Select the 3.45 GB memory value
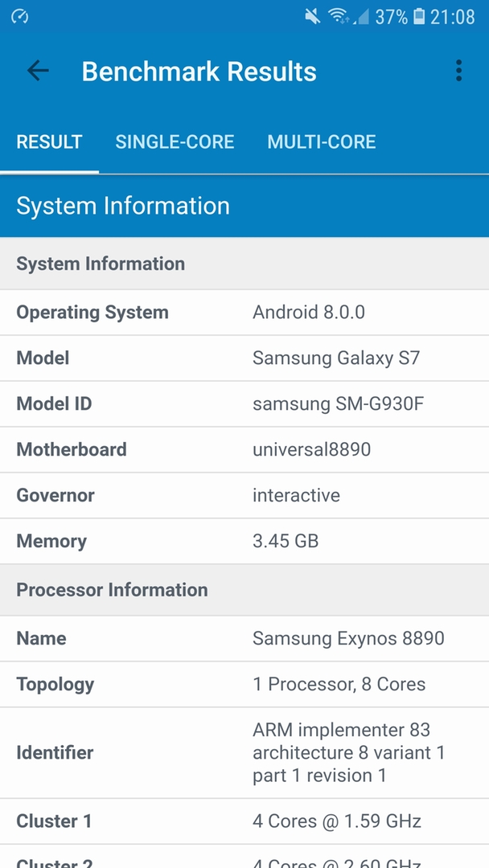The image size is (489, 868). click(x=286, y=541)
